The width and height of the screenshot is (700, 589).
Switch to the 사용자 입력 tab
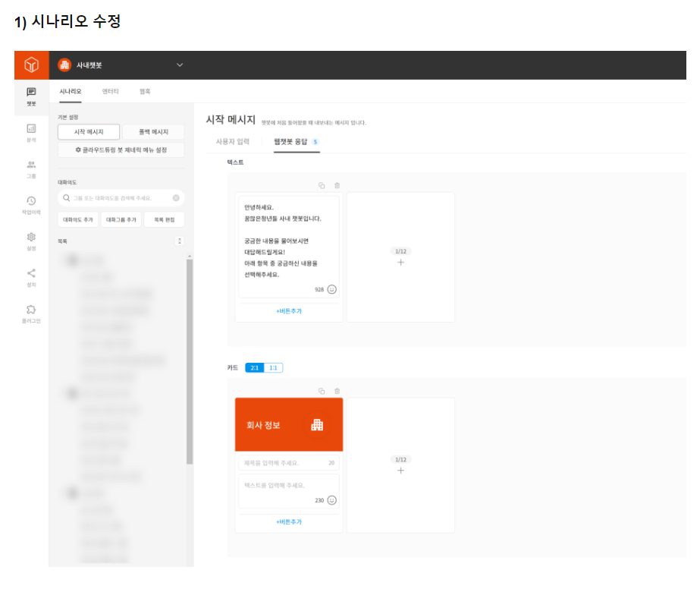tap(233, 142)
